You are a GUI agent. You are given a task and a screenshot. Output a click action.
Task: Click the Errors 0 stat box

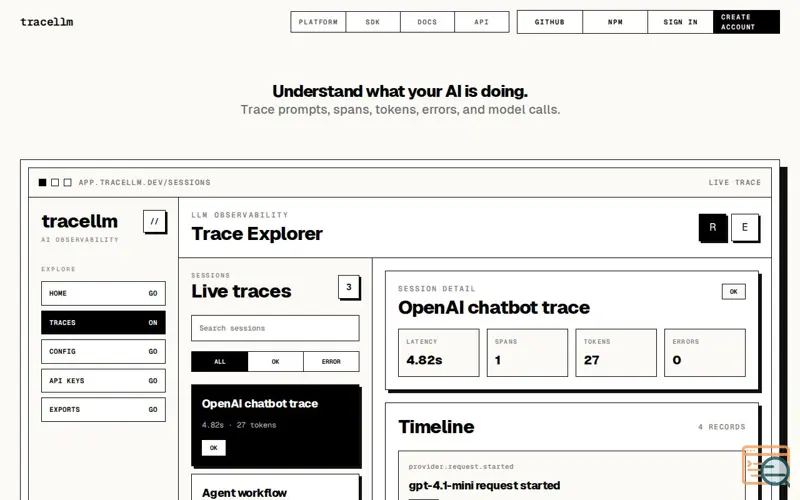(705, 353)
